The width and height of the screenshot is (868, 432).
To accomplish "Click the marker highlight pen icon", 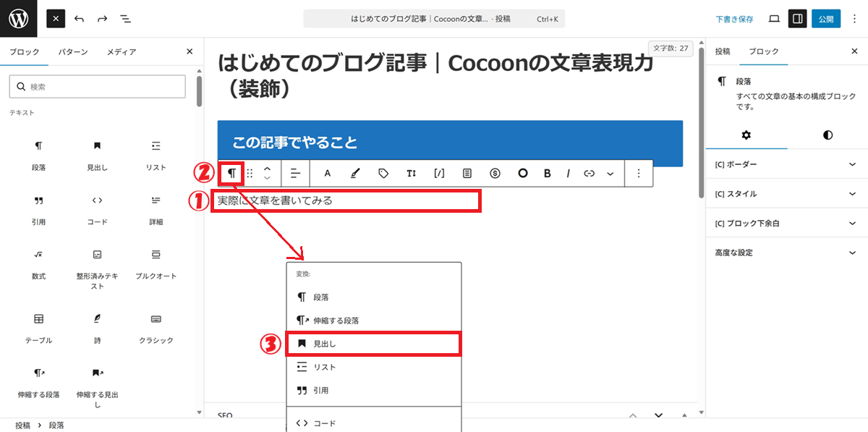I will pyautogui.click(x=354, y=174).
